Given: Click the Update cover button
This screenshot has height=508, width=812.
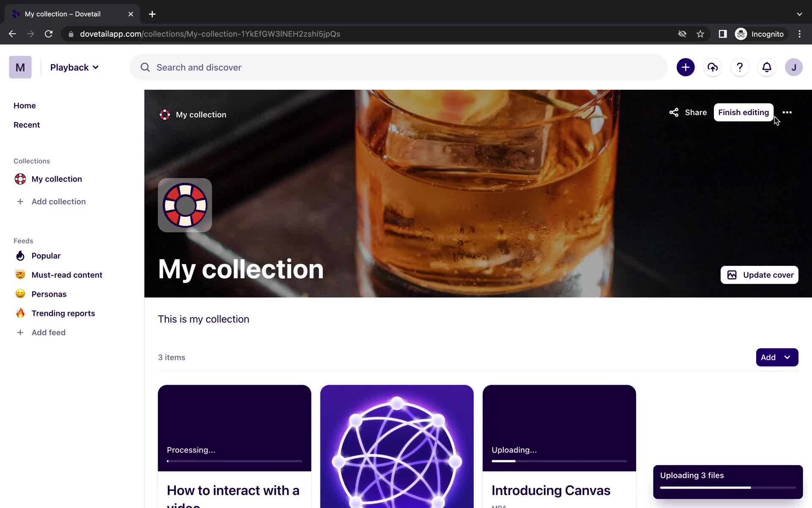Looking at the screenshot, I should click(760, 274).
